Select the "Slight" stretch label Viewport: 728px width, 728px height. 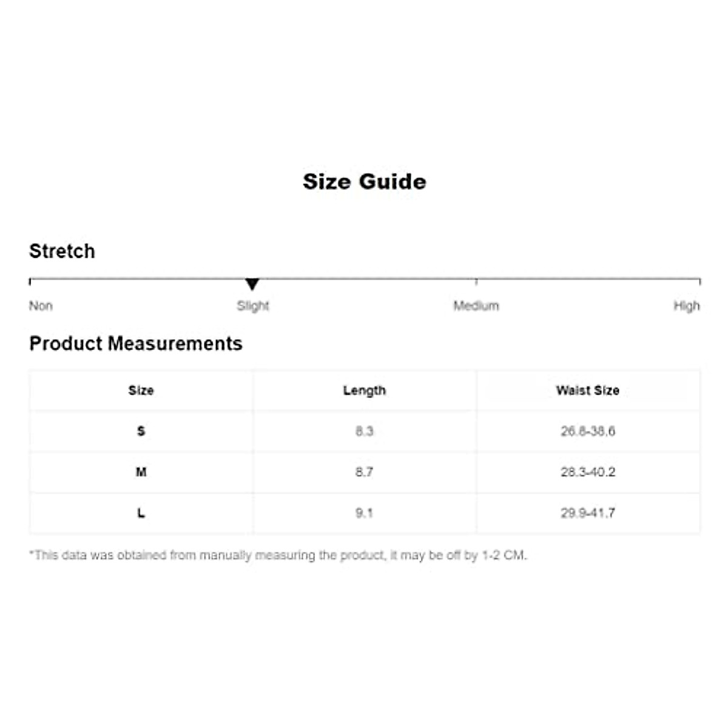pyautogui.click(x=252, y=306)
